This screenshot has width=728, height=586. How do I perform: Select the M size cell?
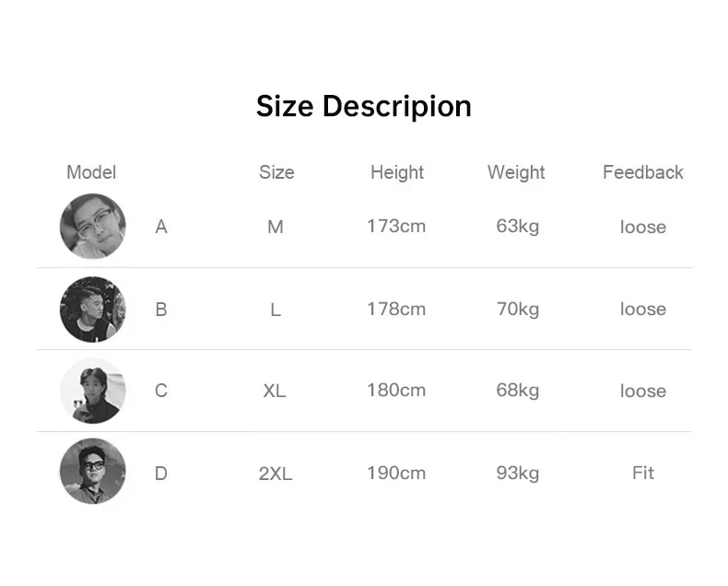pos(276,227)
